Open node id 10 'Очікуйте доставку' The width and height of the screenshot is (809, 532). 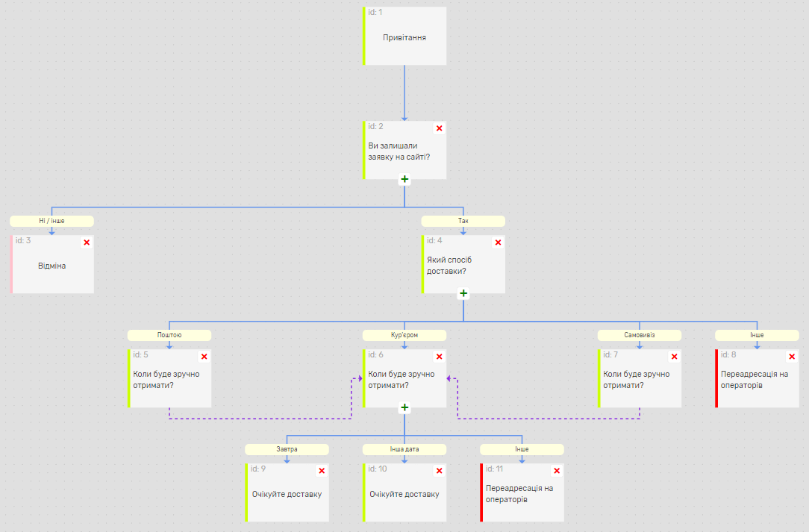pyautogui.click(x=404, y=494)
